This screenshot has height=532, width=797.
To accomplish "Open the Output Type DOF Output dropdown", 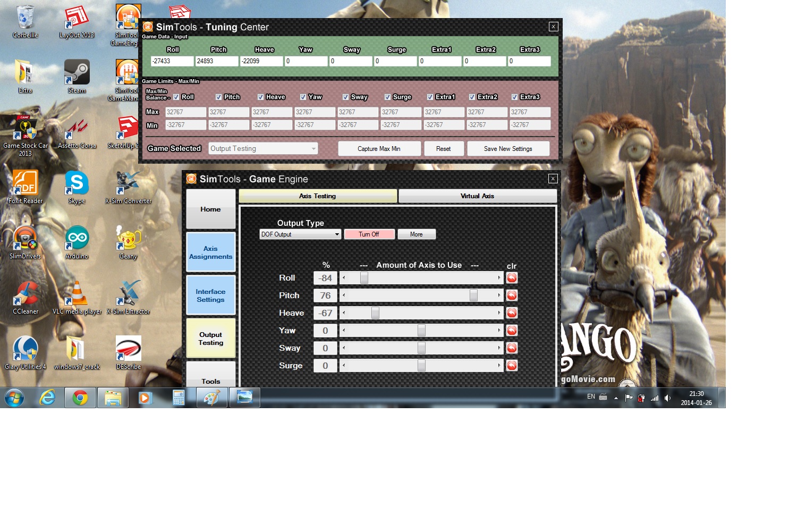I will (300, 234).
